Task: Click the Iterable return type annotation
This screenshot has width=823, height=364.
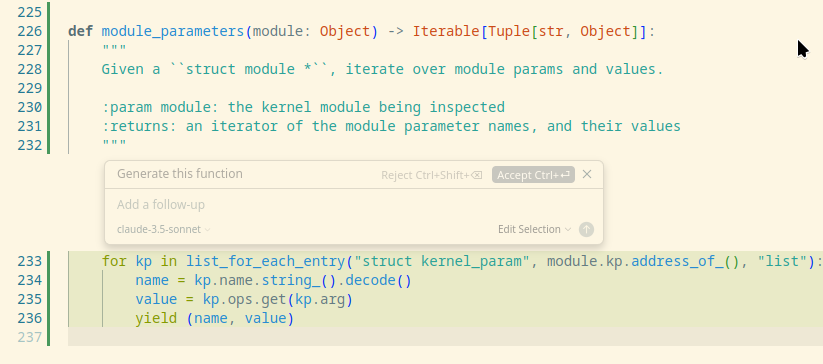Action: [446, 31]
